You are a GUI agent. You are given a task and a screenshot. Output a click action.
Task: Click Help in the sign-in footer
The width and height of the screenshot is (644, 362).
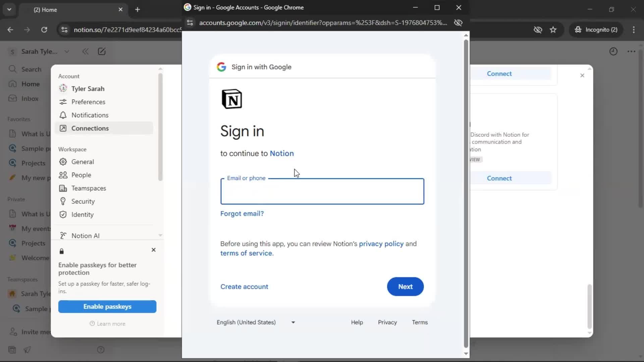(357, 322)
